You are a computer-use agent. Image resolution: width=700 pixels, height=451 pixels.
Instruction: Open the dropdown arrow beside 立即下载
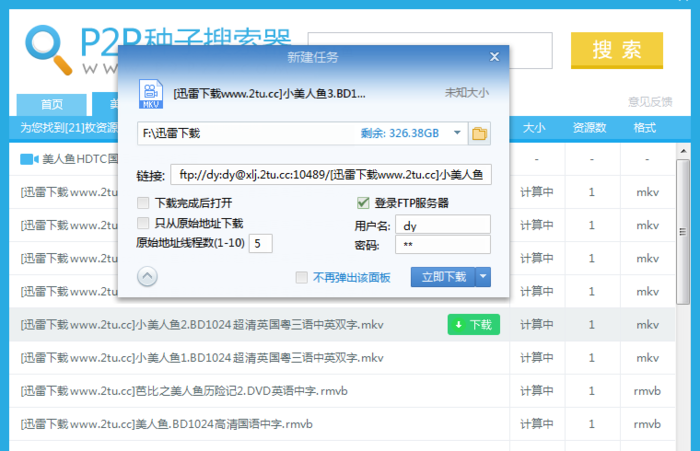pyautogui.click(x=483, y=277)
